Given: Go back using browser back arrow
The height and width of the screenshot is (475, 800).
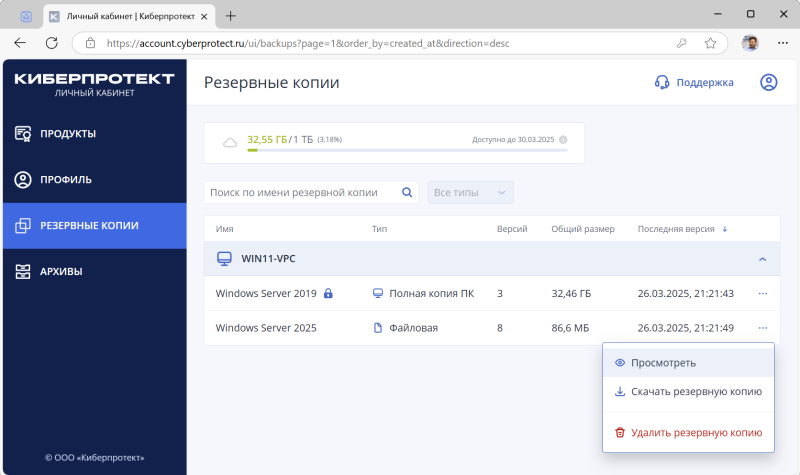Looking at the screenshot, I should tap(20, 43).
